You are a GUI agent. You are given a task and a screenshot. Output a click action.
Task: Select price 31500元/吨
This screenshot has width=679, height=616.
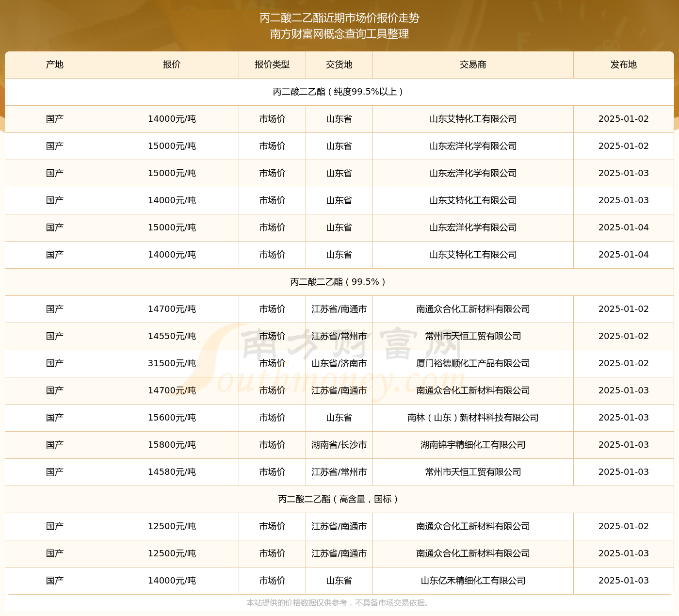pos(172,363)
